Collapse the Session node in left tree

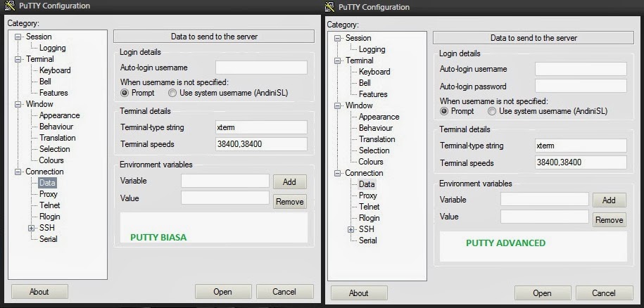pos(18,37)
